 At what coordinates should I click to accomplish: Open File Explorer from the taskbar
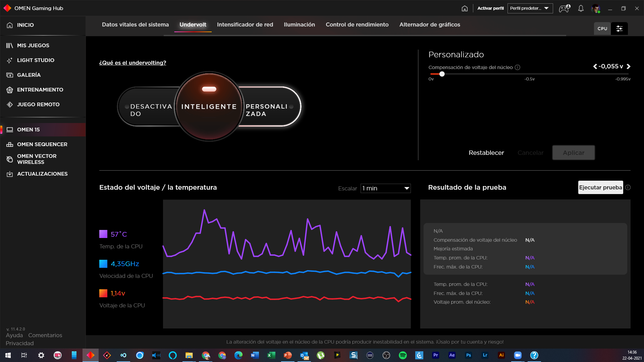click(x=189, y=355)
